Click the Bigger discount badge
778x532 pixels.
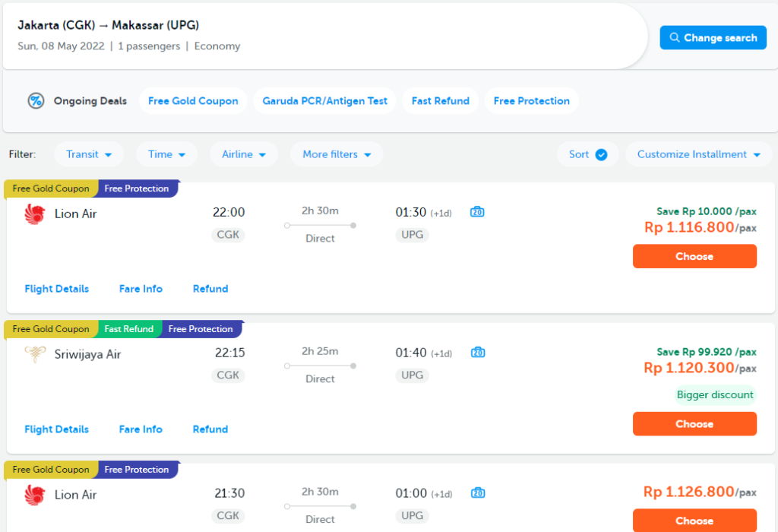715,395
